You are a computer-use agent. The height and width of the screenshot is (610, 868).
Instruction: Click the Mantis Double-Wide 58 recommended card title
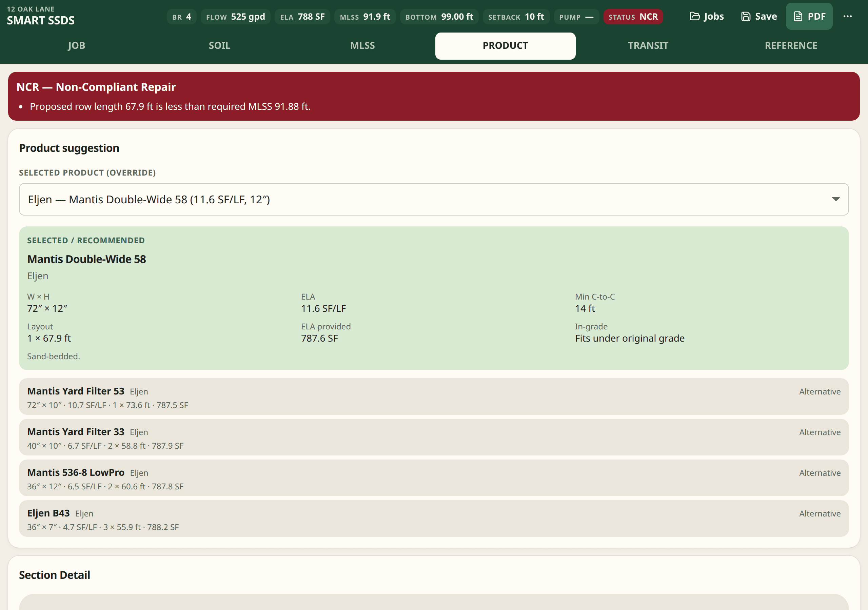(86, 259)
